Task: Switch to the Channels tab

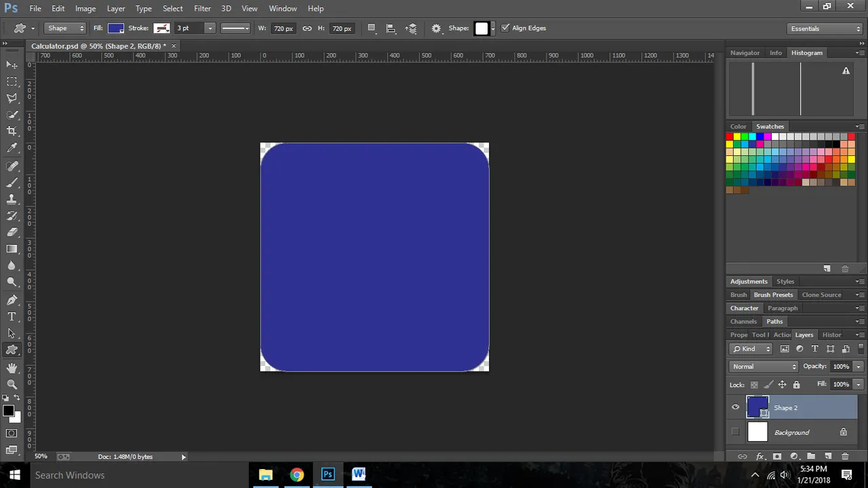Action: pyautogui.click(x=743, y=321)
